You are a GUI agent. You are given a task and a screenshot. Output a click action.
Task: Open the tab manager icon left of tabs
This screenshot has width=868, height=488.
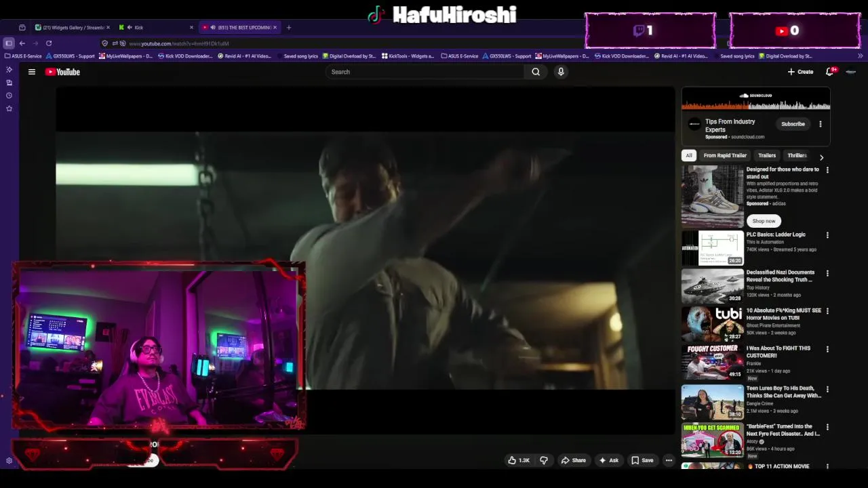click(x=22, y=28)
